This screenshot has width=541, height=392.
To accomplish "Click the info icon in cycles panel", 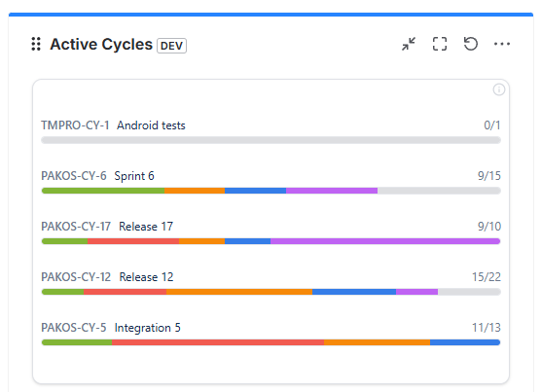I will click(498, 89).
